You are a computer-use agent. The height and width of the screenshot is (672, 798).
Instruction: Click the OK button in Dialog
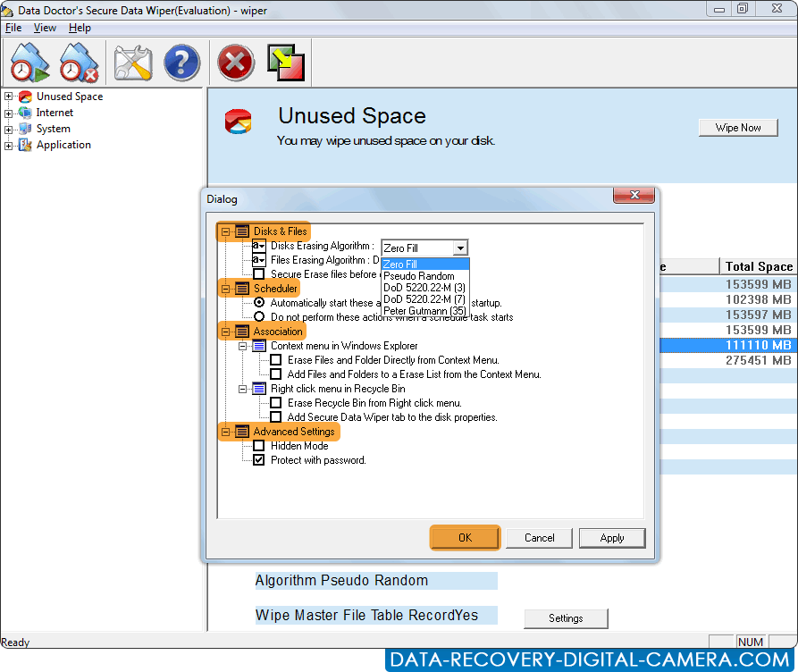(466, 538)
